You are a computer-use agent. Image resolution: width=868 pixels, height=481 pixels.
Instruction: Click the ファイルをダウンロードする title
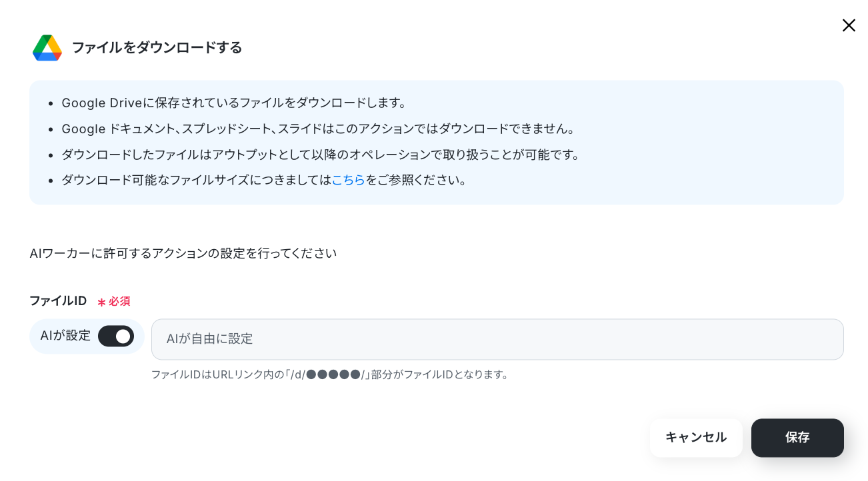tap(157, 47)
